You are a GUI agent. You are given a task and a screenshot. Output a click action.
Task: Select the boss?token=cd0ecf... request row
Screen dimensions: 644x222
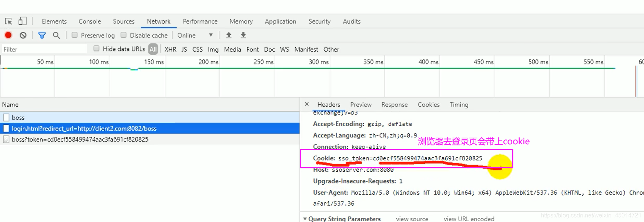coord(150,139)
